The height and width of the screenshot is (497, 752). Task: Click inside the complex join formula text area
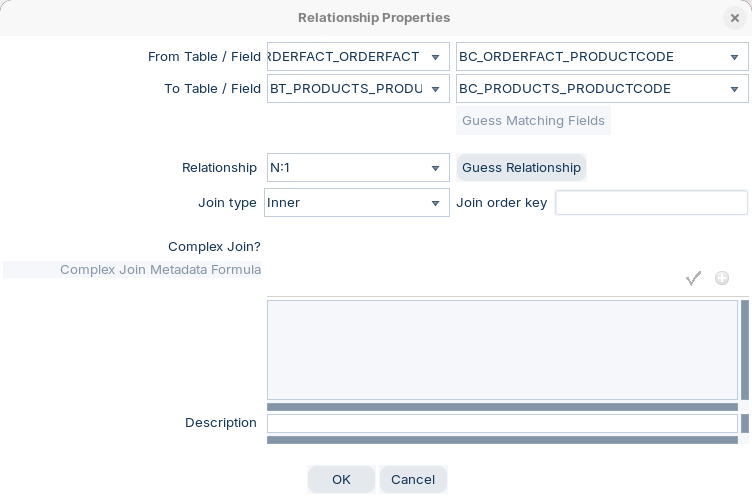502,350
